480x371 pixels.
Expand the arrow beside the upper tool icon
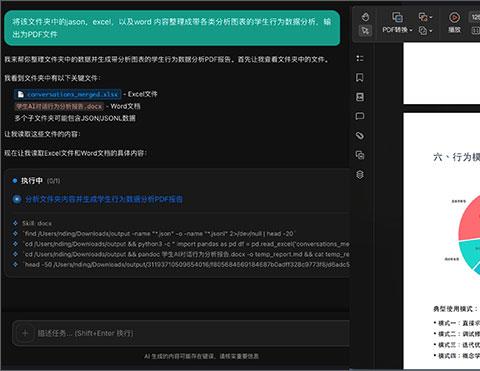[x=431, y=17]
